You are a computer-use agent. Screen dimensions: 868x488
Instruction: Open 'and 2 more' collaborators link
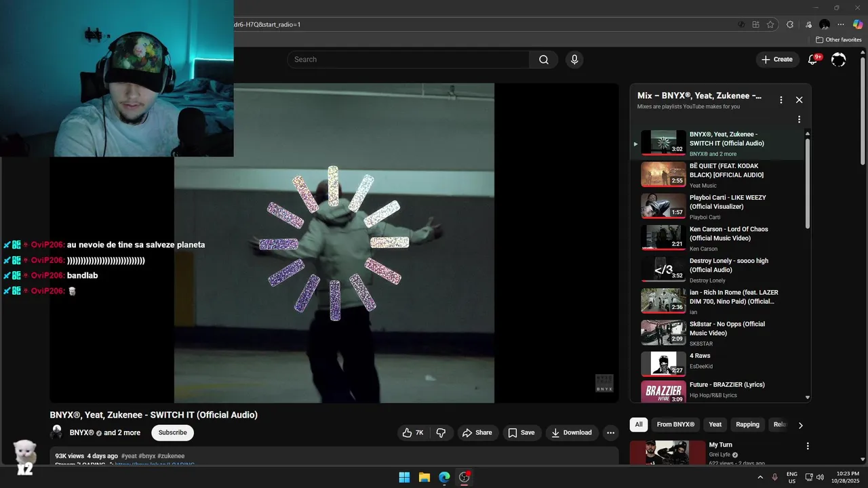click(x=122, y=432)
